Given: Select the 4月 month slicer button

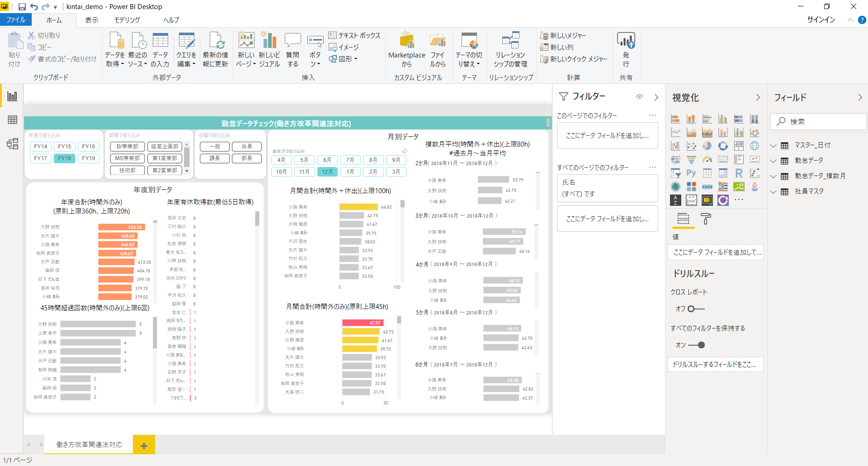Looking at the screenshot, I should 281,160.
